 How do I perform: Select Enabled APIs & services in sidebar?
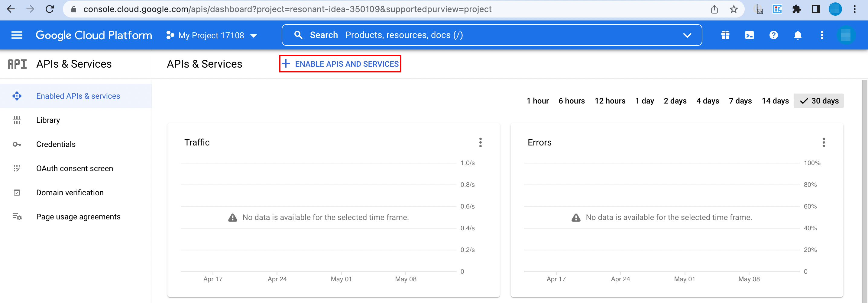click(x=76, y=96)
